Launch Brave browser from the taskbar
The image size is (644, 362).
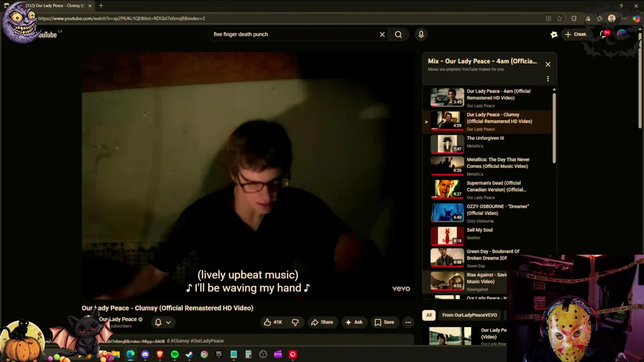click(x=160, y=354)
